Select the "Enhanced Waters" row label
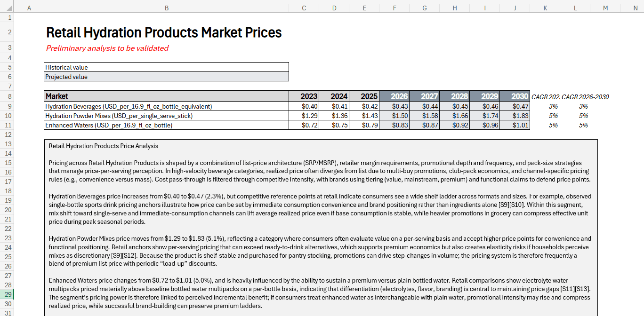 pyautogui.click(x=166, y=125)
